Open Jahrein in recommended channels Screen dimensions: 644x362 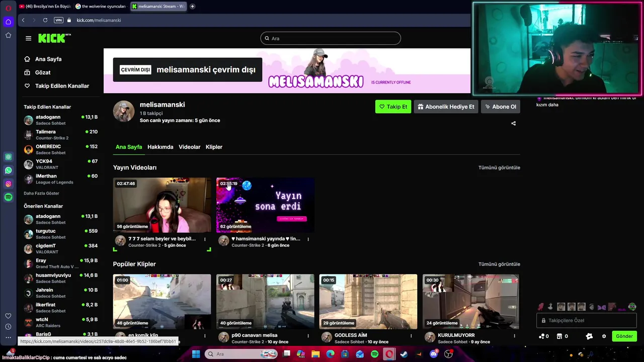[60, 293]
